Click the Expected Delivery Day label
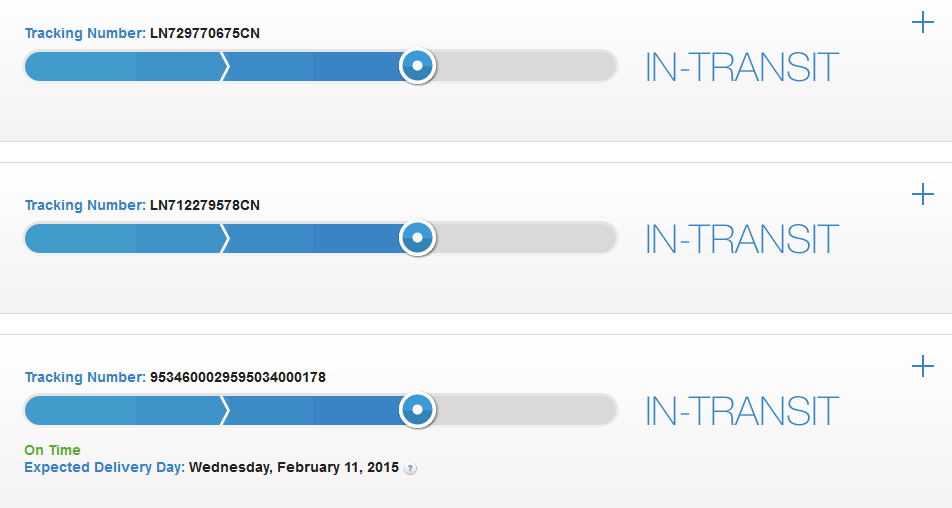 [x=104, y=467]
